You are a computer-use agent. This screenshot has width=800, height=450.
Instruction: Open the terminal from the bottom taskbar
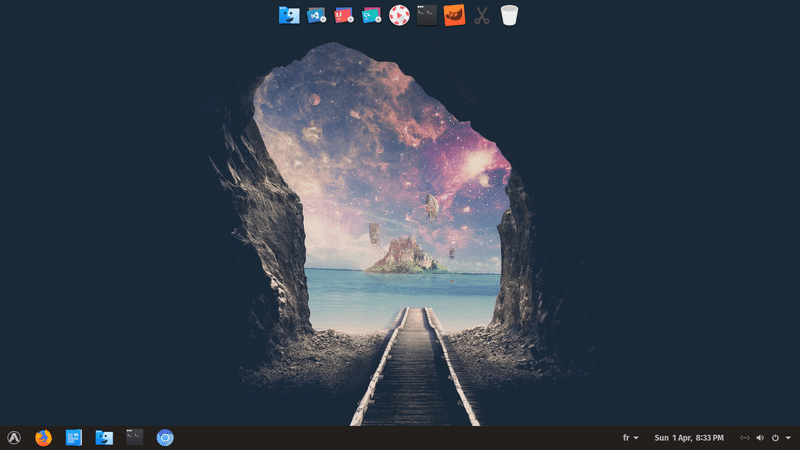[134, 437]
